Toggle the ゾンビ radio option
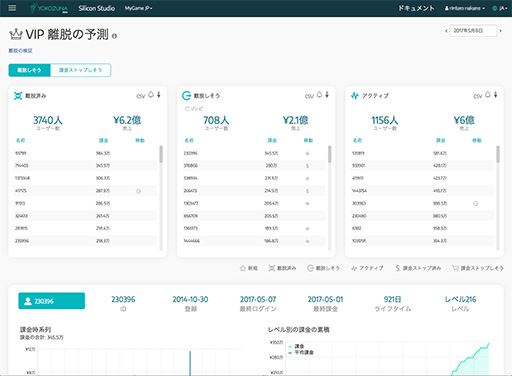Viewport: 512px width, 376px height. 187,109
